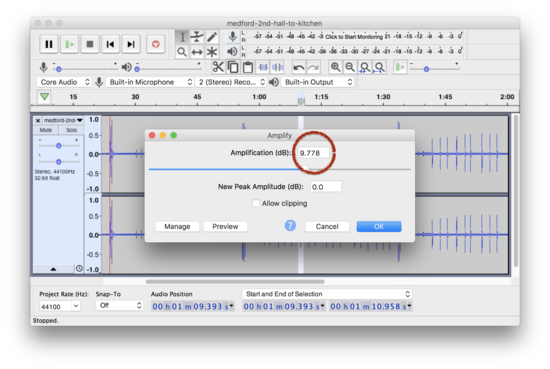
Task: Fit entire project in window
Action: [x=380, y=67]
